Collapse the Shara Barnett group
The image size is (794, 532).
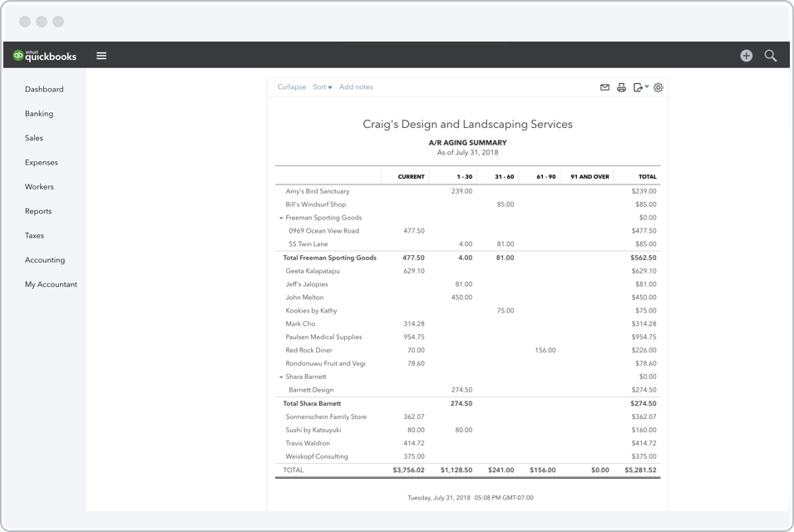[x=281, y=377]
